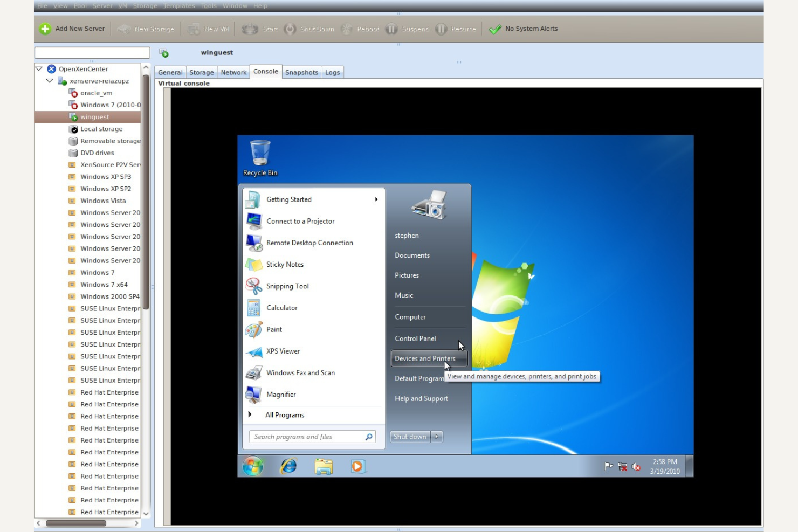798x532 pixels.
Task: Open the Shut down options arrow
Action: [437, 437]
